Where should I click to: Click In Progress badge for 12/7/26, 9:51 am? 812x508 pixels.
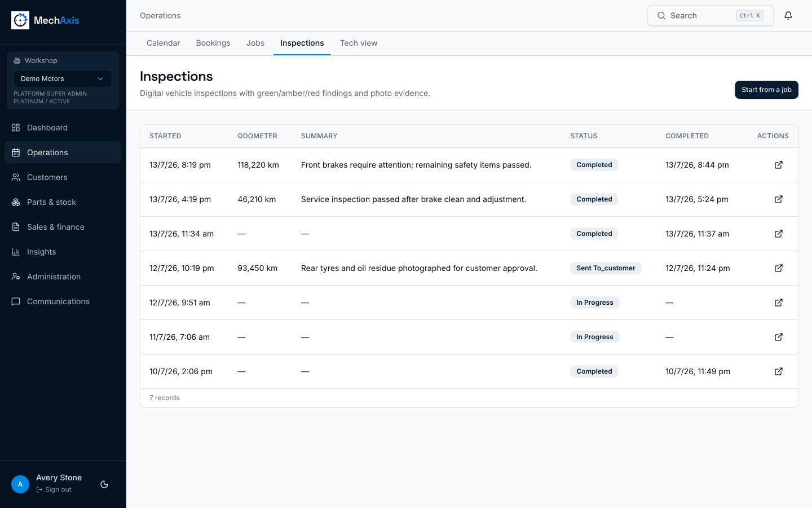pyautogui.click(x=595, y=303)
